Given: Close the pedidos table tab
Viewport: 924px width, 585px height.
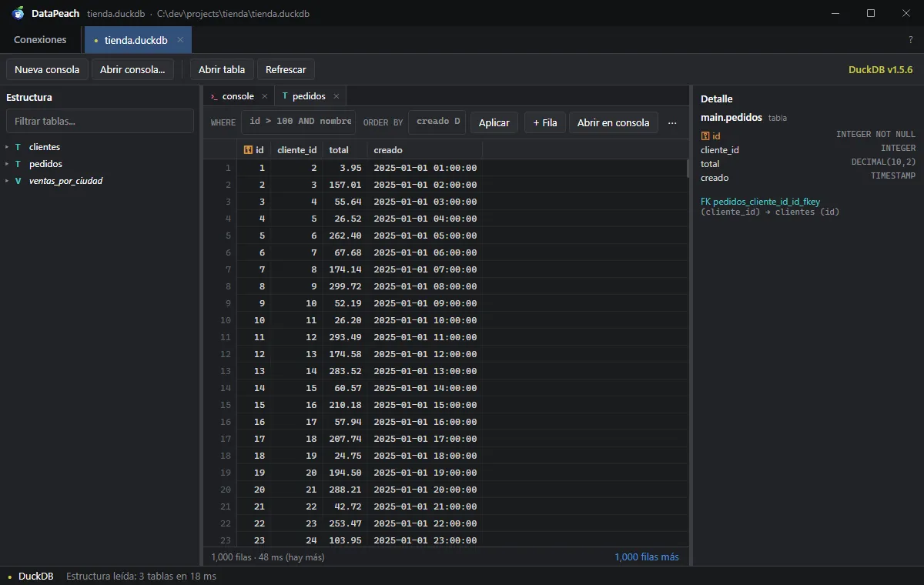Looking at the screenshot, I should [x=336, y=96].
